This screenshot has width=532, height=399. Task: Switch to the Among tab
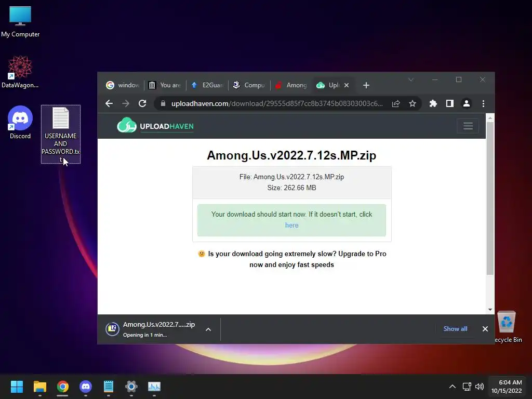(291, 85)
